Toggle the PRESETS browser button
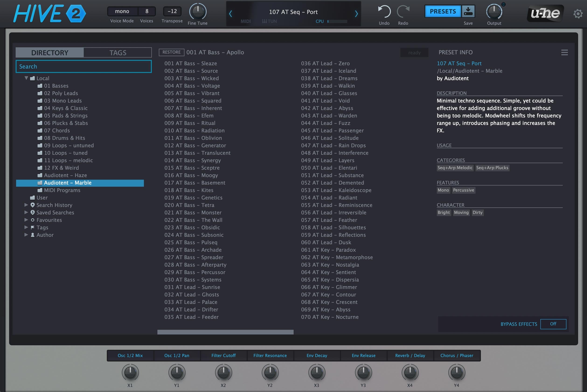This screenshot has width=587, height=392. tap(443, 11)
